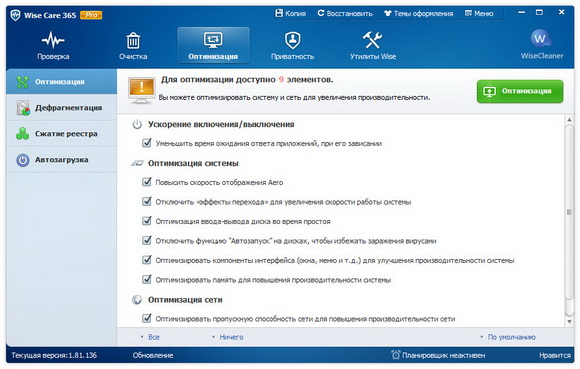The height and width of the screenshot is (369, 580).
Task: Open Дефрагментация in the sidebar
Action: 61,108
